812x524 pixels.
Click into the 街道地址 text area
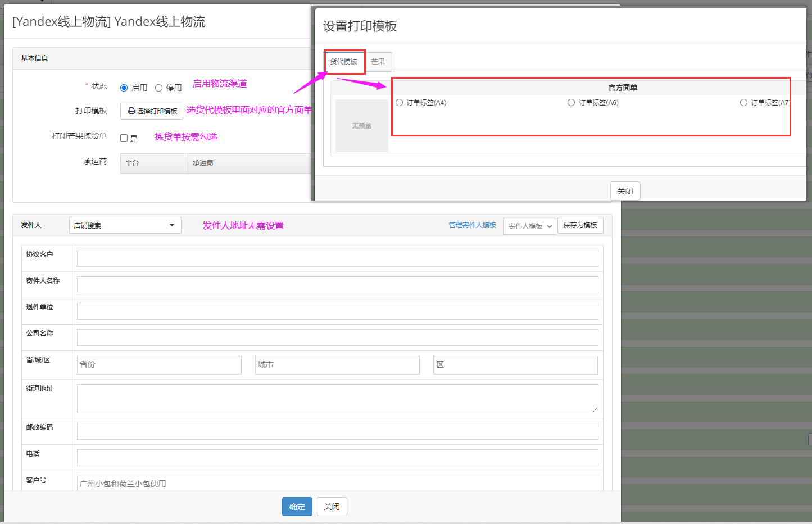coord(338,399)
